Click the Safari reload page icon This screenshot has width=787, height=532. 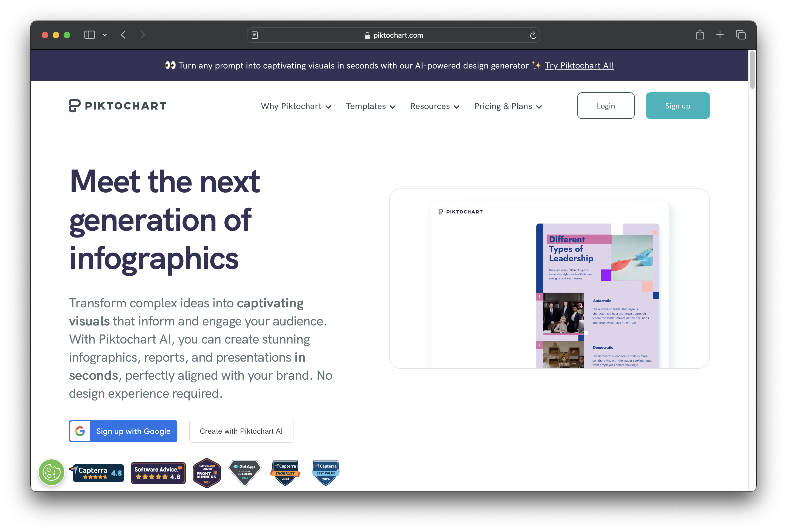click(x=533, y=35)
